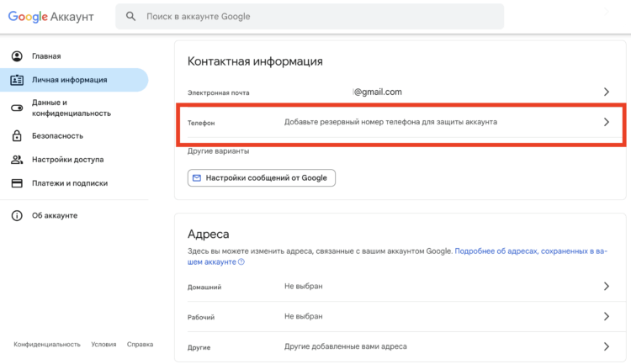
Task: Click the Настройки доступа people icon
Action: point(17,159)
